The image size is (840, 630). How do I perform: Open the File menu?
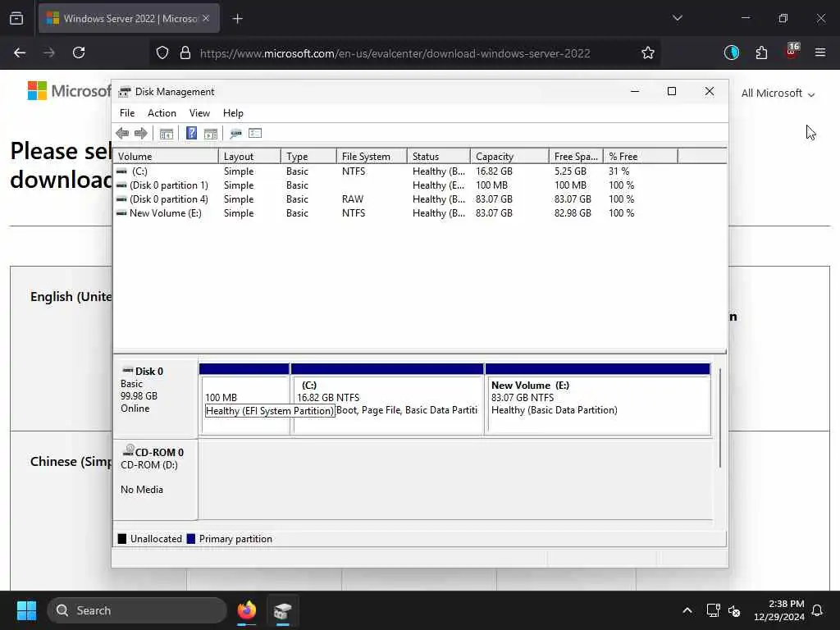click(x=127, y=113)
